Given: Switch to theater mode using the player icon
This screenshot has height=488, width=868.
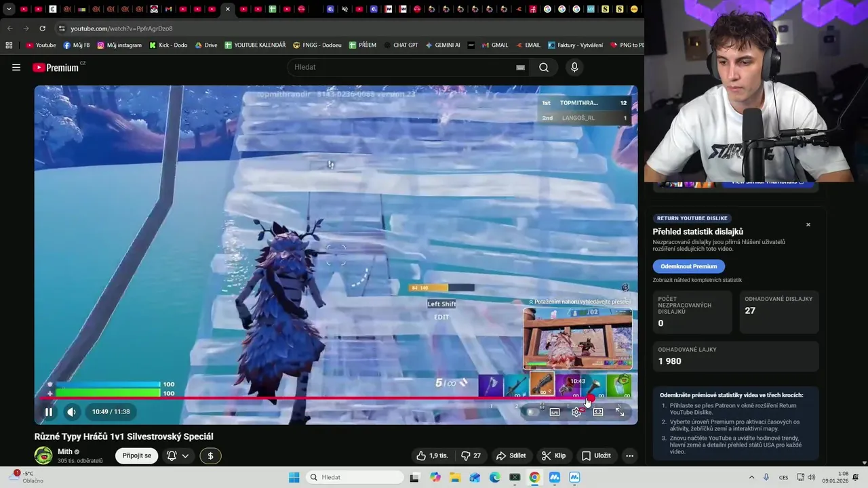Looking at the screenshot, I should [598, 411].
